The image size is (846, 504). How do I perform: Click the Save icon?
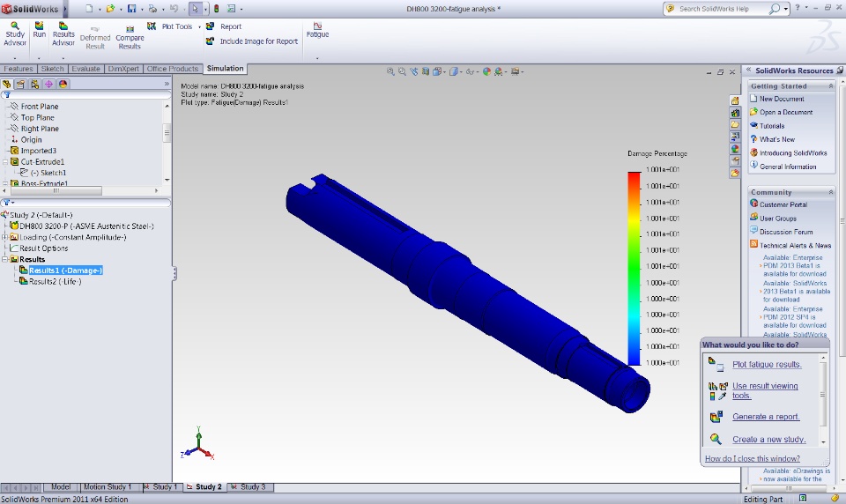pos(131,9)
